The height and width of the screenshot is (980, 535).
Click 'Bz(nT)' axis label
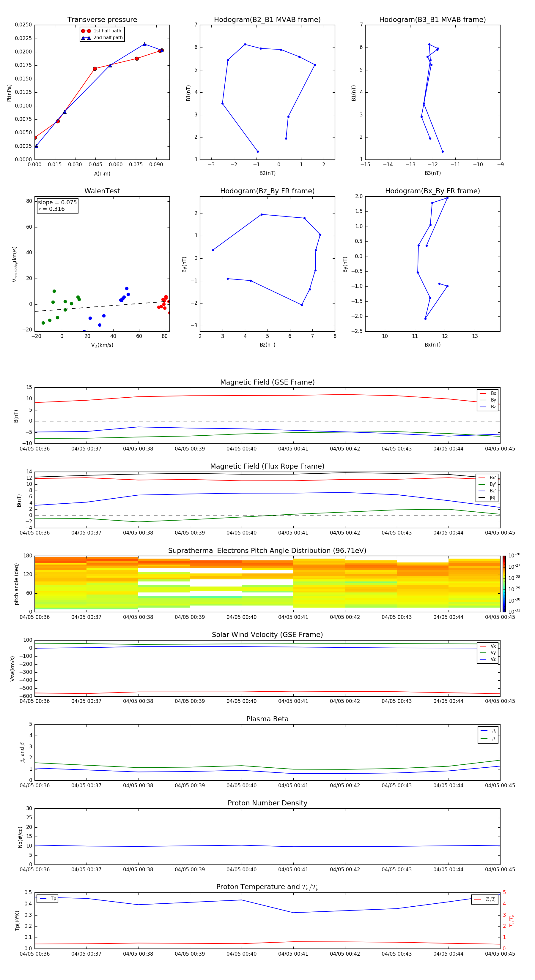[x=267, y=345]
